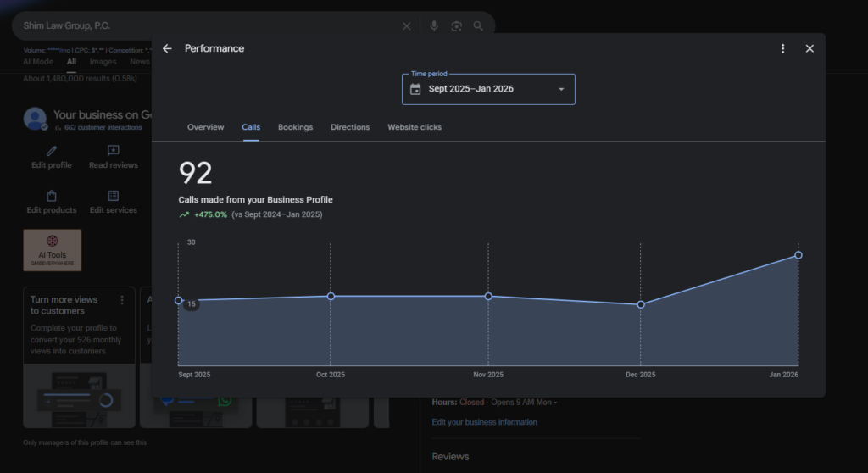The width and height of the screenshot is (868, 473).
Task: Clear the search box with the X icon
Action: click(x=406, y=26)
